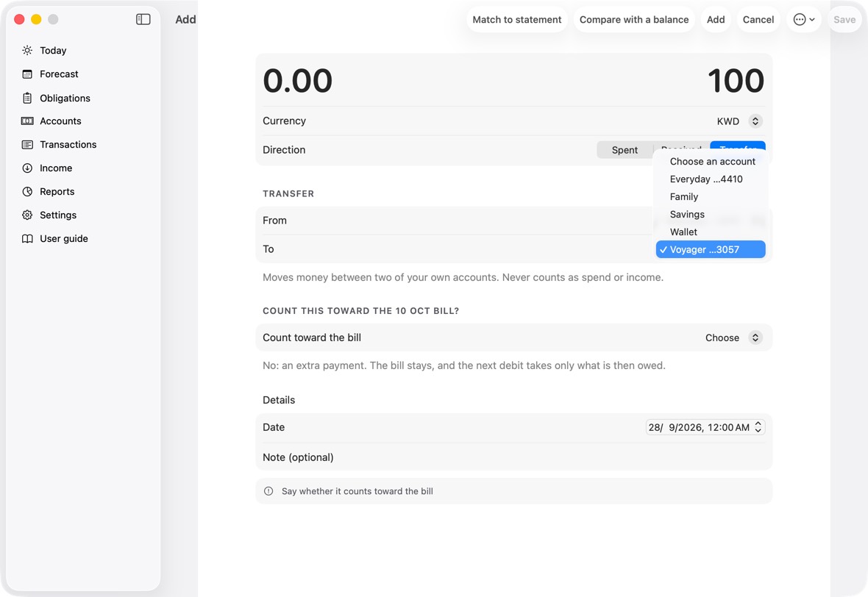Screen dimensions: 868x597
Task: Click the Note (optional) field
Action: coord(513,457)
